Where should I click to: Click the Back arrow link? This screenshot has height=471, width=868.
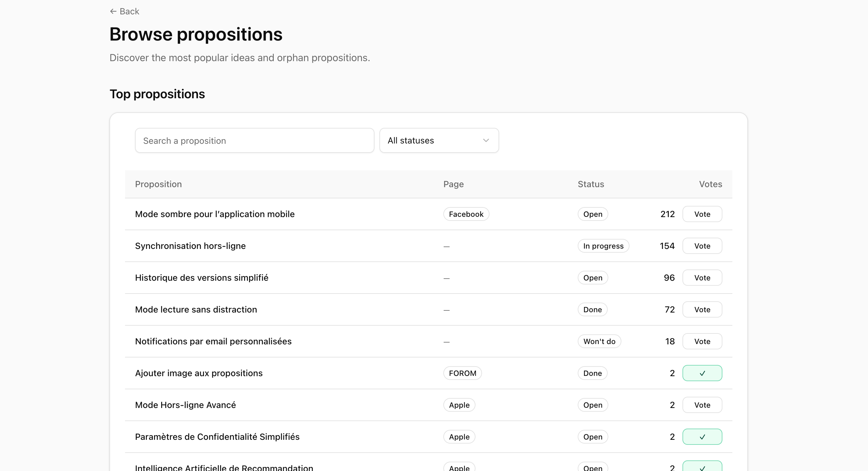(x=124, y=12)
